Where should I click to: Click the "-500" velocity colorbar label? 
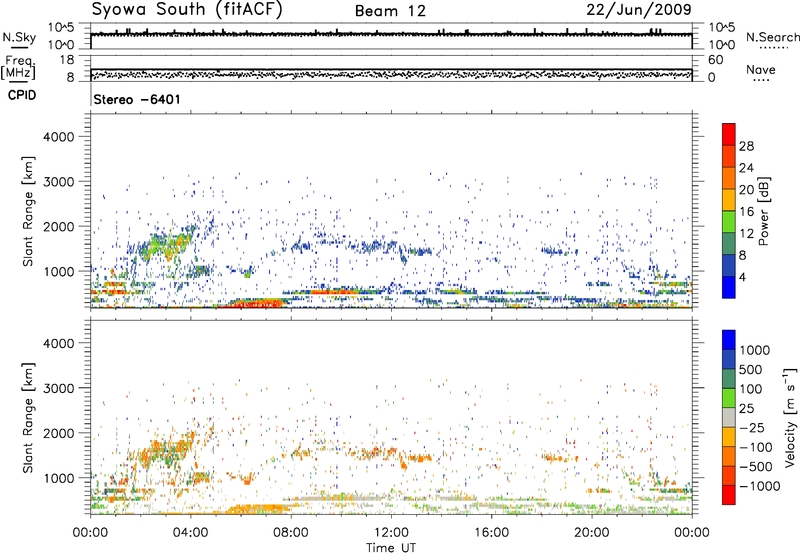click(x=756, y=467)
